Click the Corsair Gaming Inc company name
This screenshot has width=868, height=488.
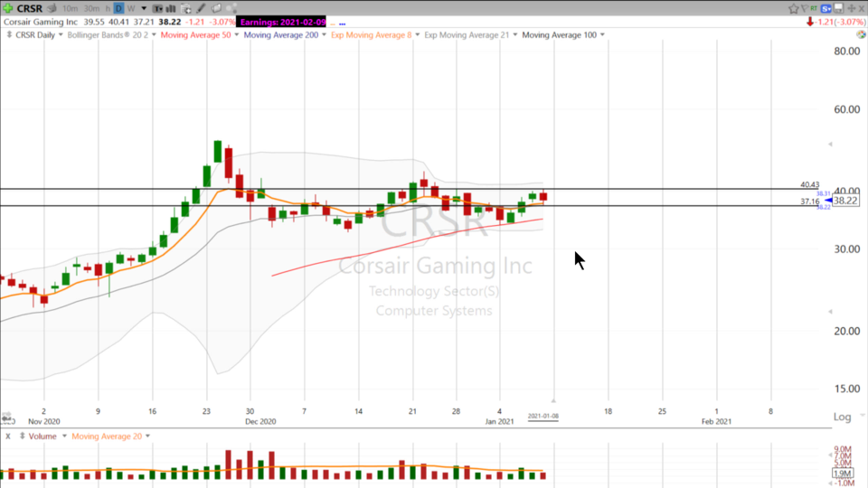click(41, 22)
